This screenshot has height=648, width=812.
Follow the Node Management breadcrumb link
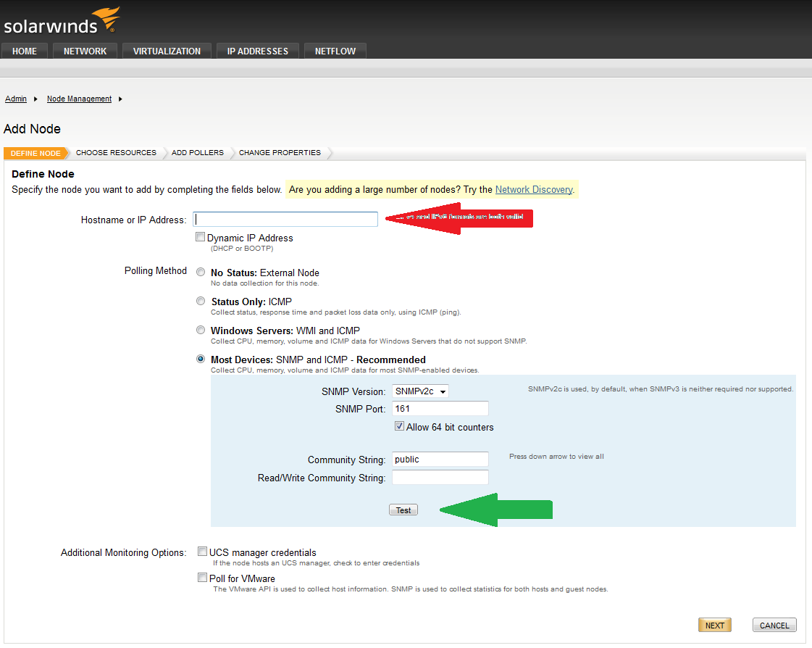tap(79, 99)
